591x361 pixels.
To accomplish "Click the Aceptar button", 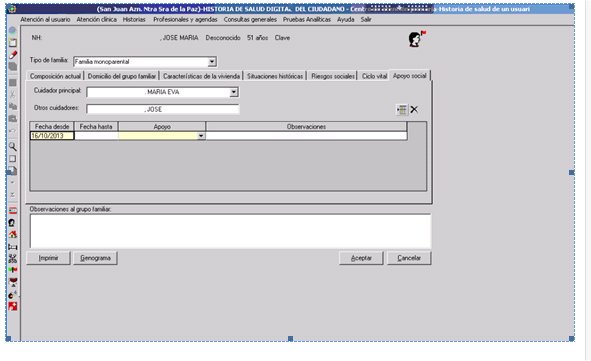I will click(x=361, y=258).
